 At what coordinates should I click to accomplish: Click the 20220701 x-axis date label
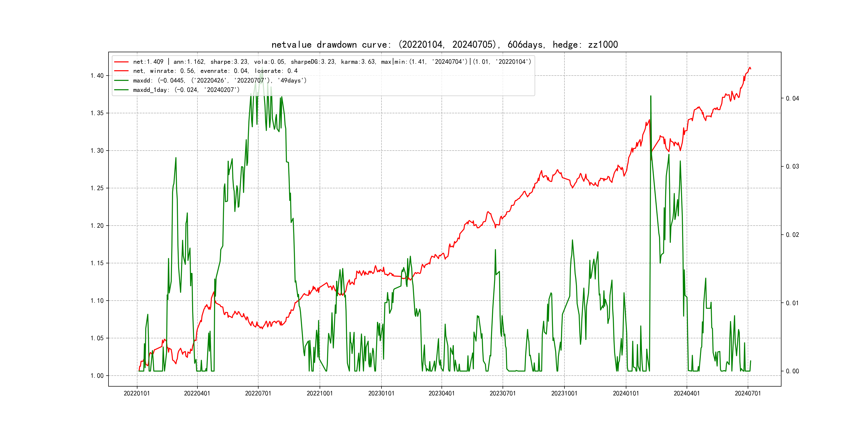pos(258,393)
